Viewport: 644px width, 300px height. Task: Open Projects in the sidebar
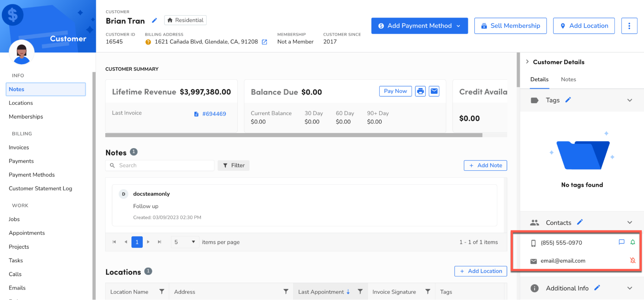tap(19, 247)
